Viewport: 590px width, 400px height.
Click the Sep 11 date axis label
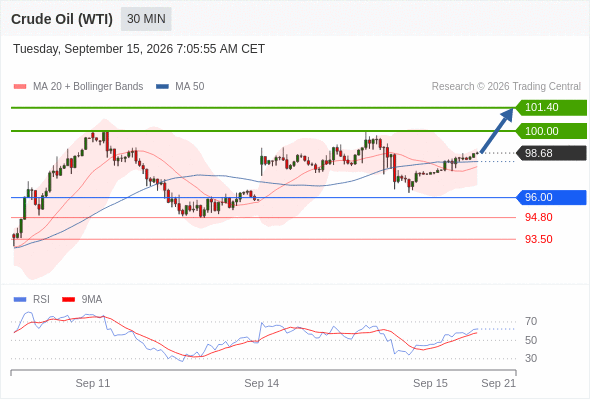coord(93,383)
